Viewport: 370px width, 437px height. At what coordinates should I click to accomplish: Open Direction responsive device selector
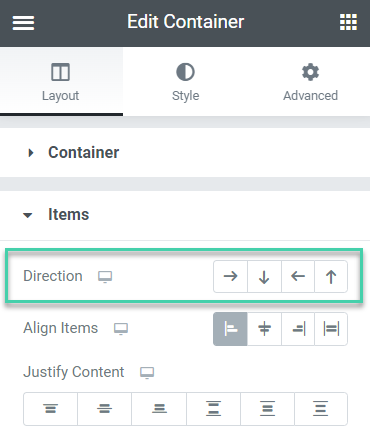[105, 277]
